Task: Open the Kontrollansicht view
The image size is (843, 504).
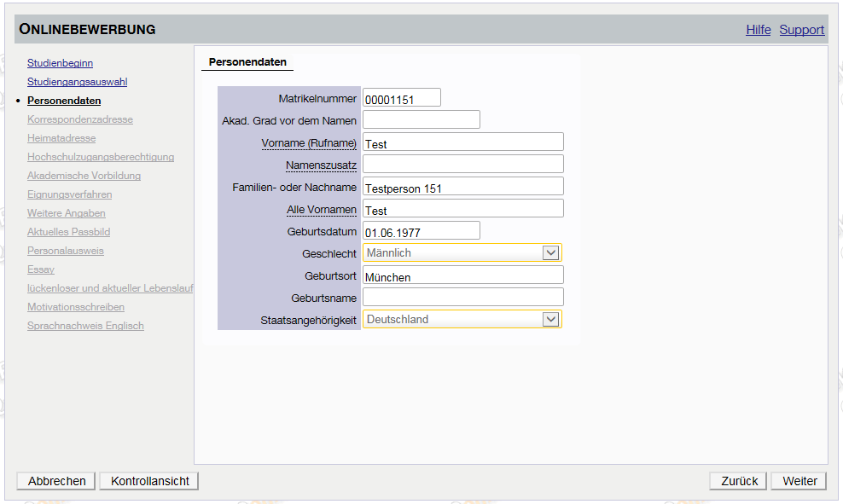Action: (149, 481)
